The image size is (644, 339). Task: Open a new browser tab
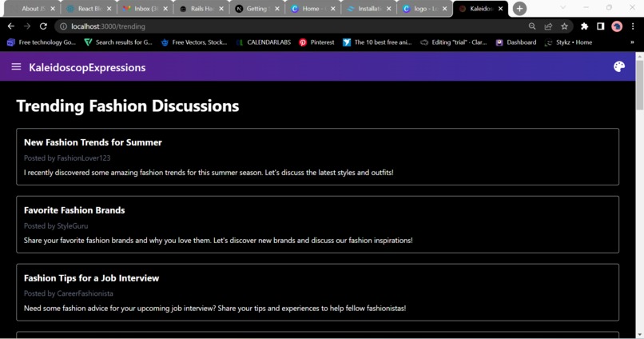click(519, 9)
